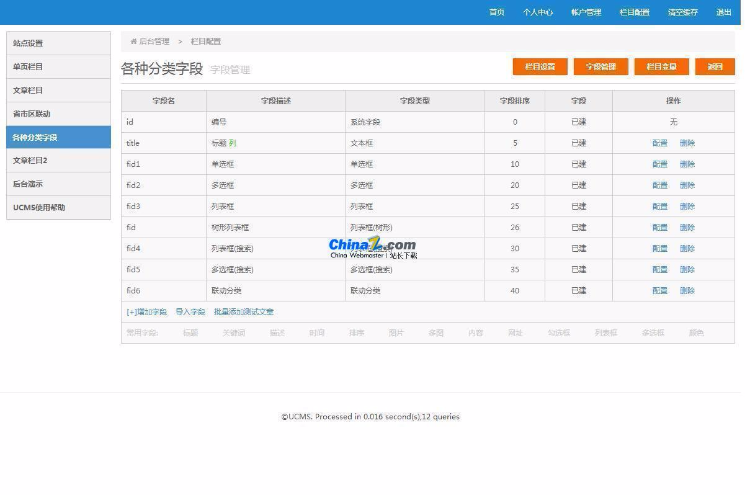Click 删除 in the 树形列表框 row
This screenshot has height=495, width=750.
pyautogui.click(x=687, y=227)
